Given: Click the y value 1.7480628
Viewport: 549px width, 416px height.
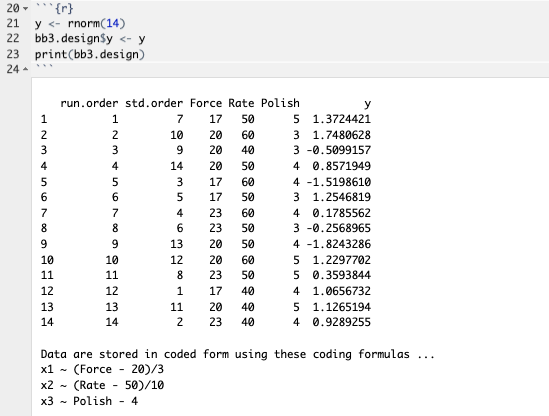Looking at the screenshot, I should point(341,135).
